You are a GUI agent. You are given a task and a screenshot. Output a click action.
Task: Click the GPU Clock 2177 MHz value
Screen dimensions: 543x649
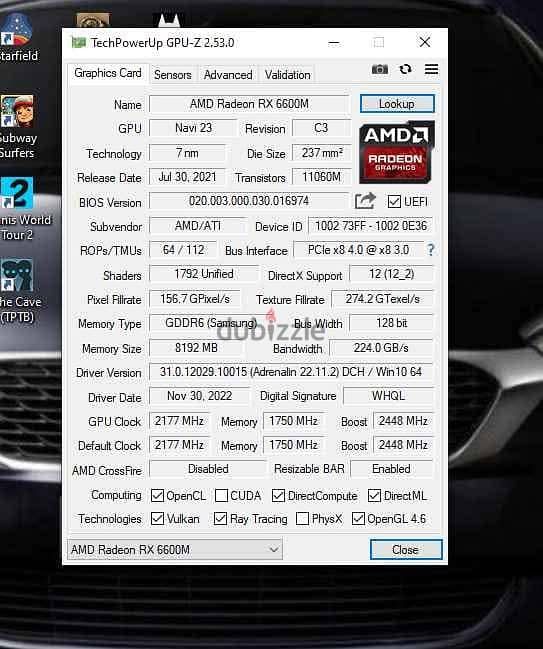coord(179,421)
